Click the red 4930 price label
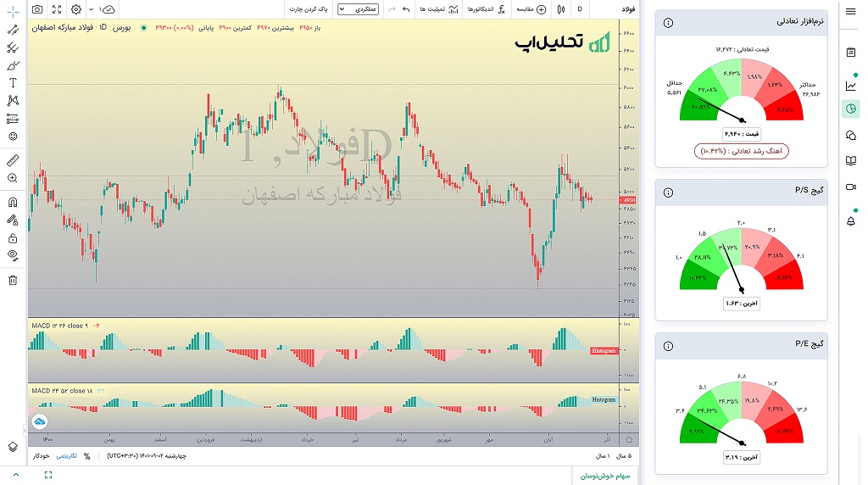This screenshot has width=868, height=485. (630, 200)
